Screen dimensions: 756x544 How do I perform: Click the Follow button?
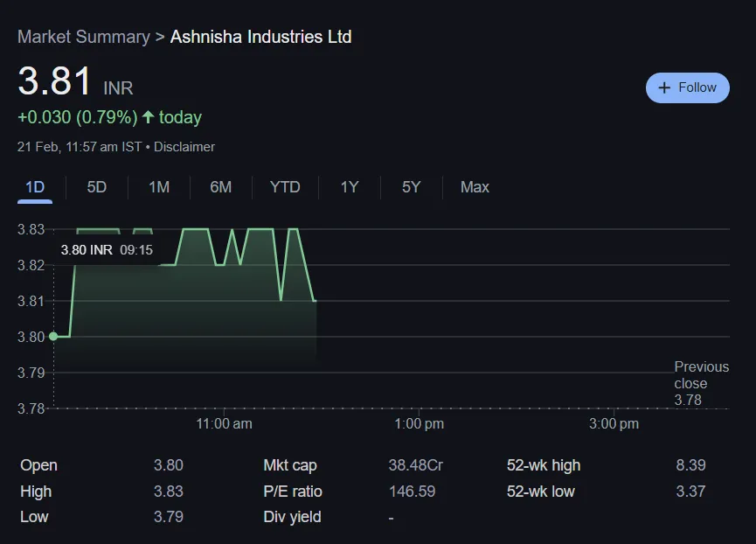click(x=687, y=87)
